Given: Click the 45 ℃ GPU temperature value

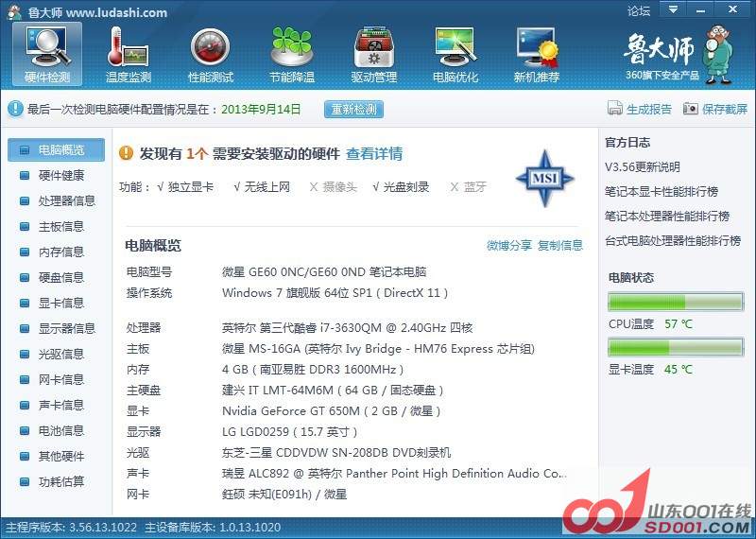Looking at the screenshot, I should 679,370.
